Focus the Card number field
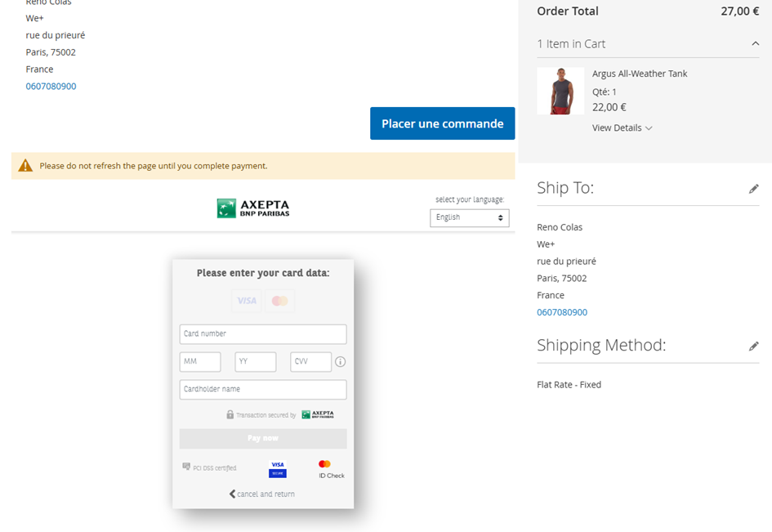Viewport: 772px width, 532px height. click(263, 334)
